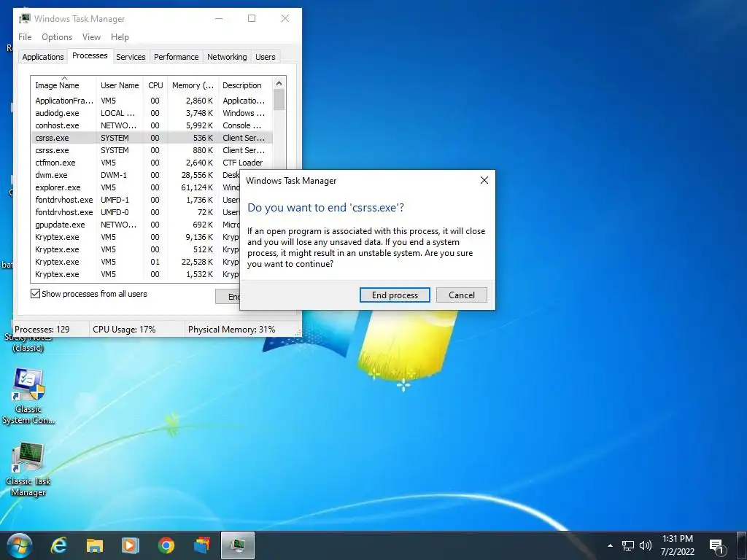Open network status tray icon
Image resolution: width=747 pixels, height=560 pixels.
point(628,545)
